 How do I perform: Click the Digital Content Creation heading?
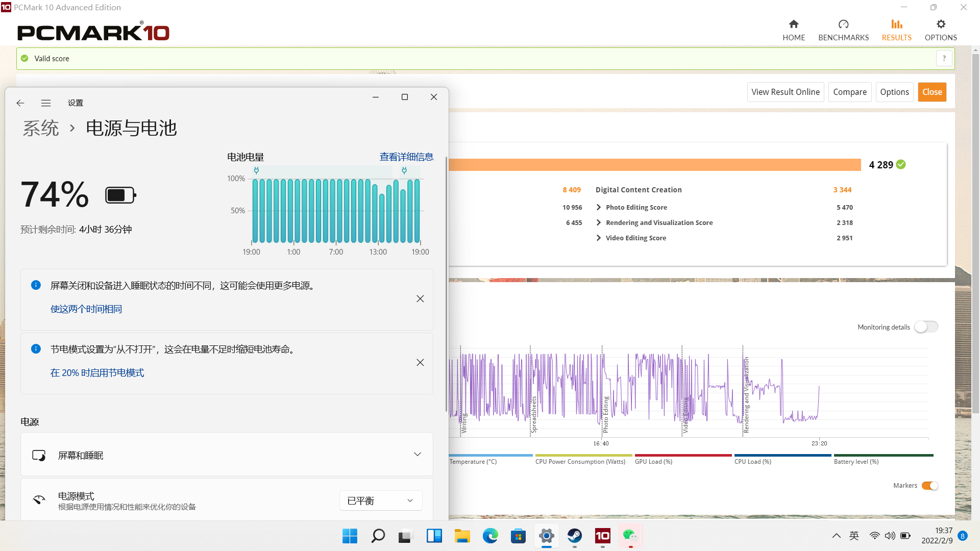[639, 190]
